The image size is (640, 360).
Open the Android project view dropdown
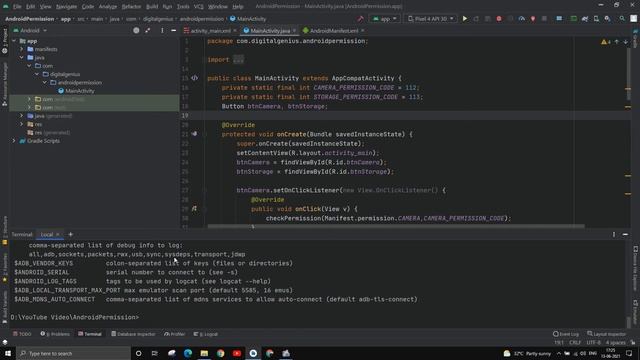(x=30, y=31)
